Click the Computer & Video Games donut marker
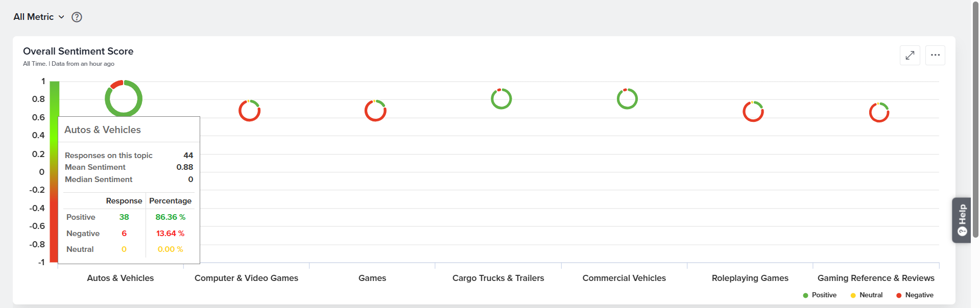 tap(250, 111)
